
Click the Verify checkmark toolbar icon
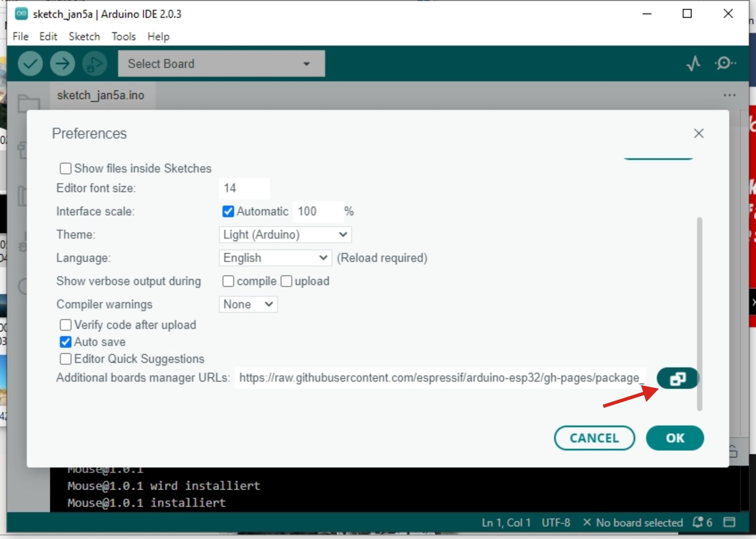click(x=30, y=63)
